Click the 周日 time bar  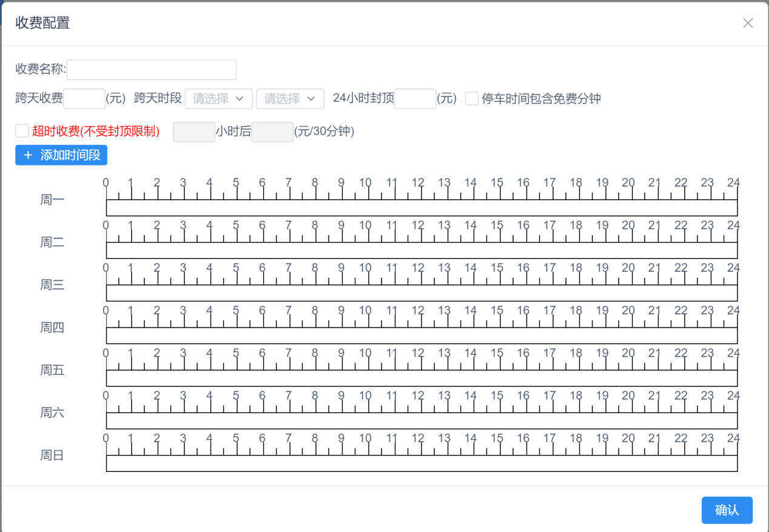coord(422,463)
